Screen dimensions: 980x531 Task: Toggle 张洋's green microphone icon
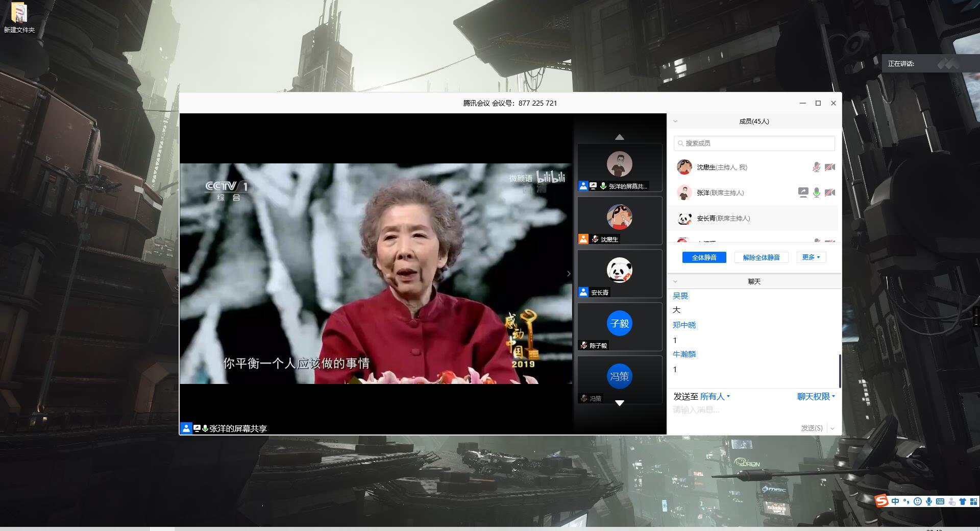[816, 192]
